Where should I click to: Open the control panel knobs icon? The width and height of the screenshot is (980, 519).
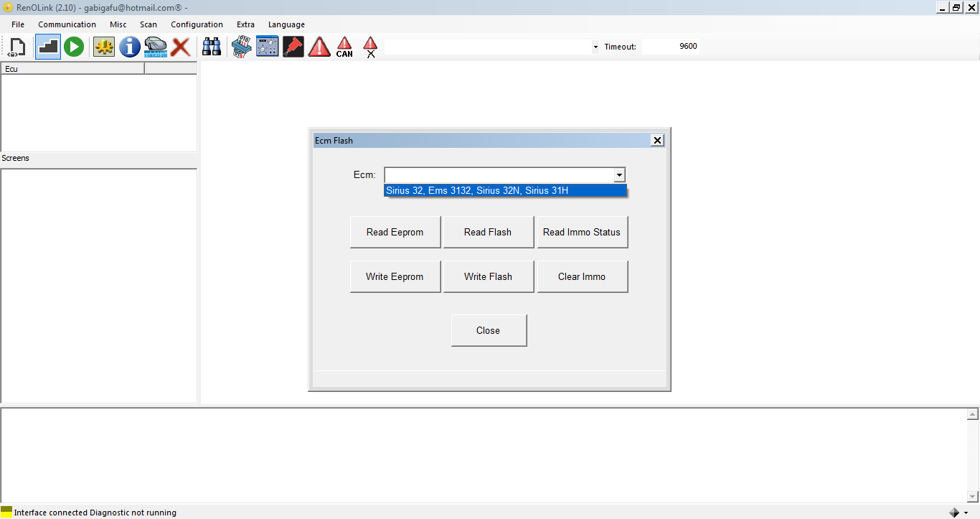click(x=268, y=47)
